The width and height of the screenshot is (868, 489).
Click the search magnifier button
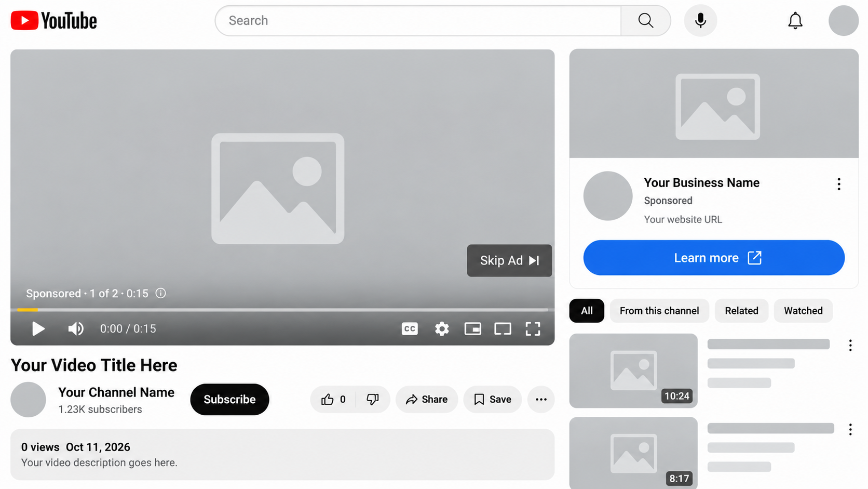[645, 21]
